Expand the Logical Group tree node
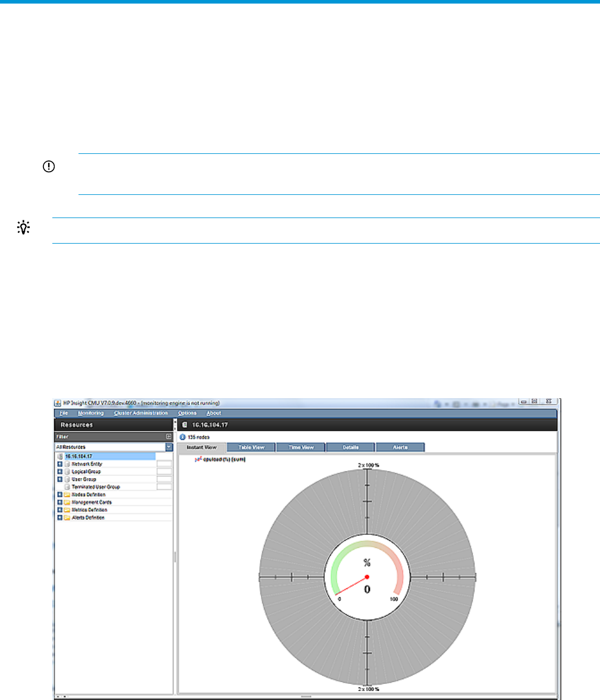 point(59,472)
